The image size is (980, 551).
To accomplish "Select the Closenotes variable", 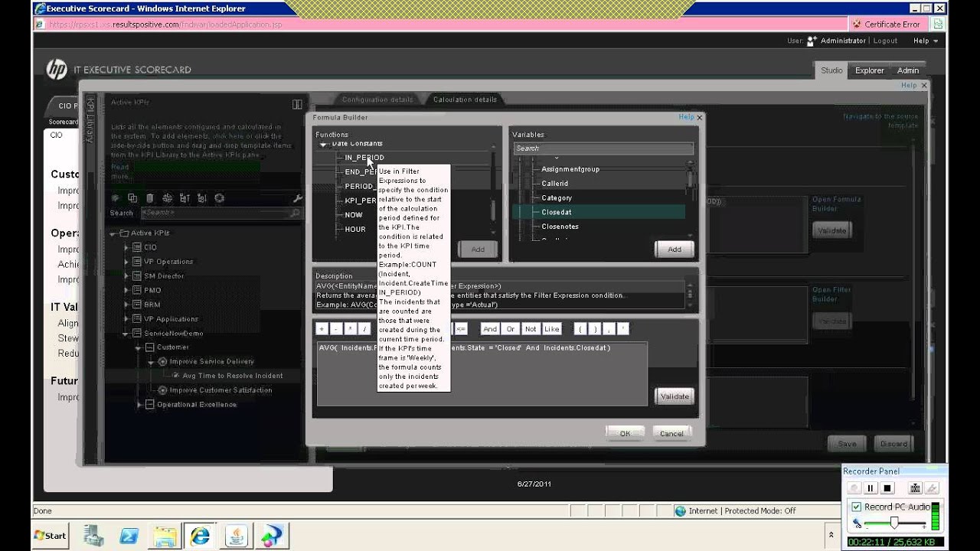I will (560, 227).
